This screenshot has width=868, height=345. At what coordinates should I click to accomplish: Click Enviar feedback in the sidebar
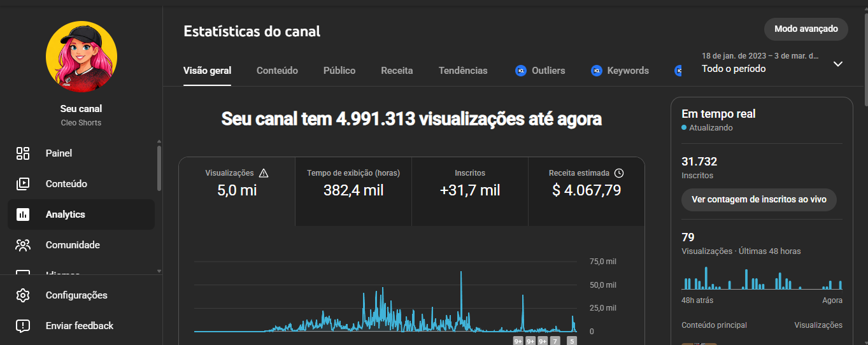coord(81,326)
